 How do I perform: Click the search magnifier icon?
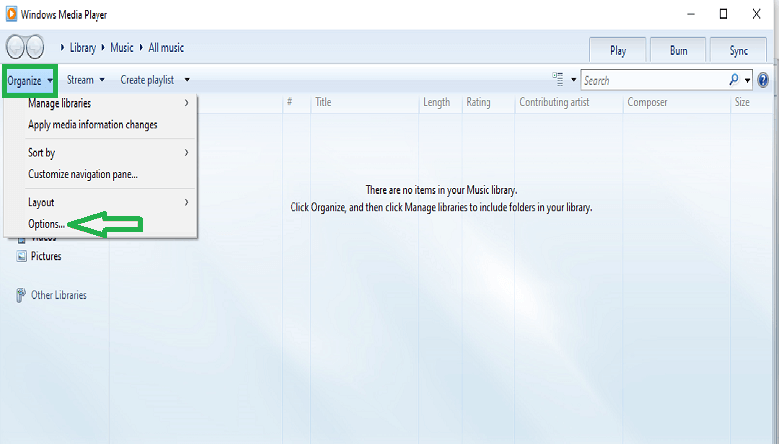734,79
